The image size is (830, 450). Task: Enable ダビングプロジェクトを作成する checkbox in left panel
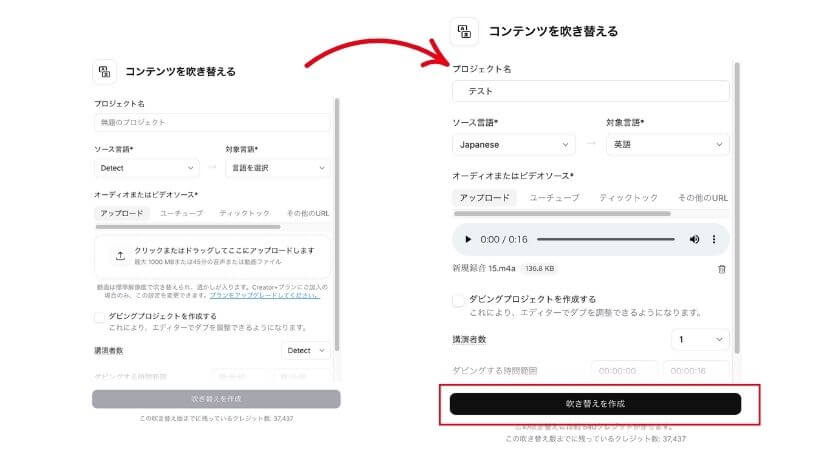[99, 317]
